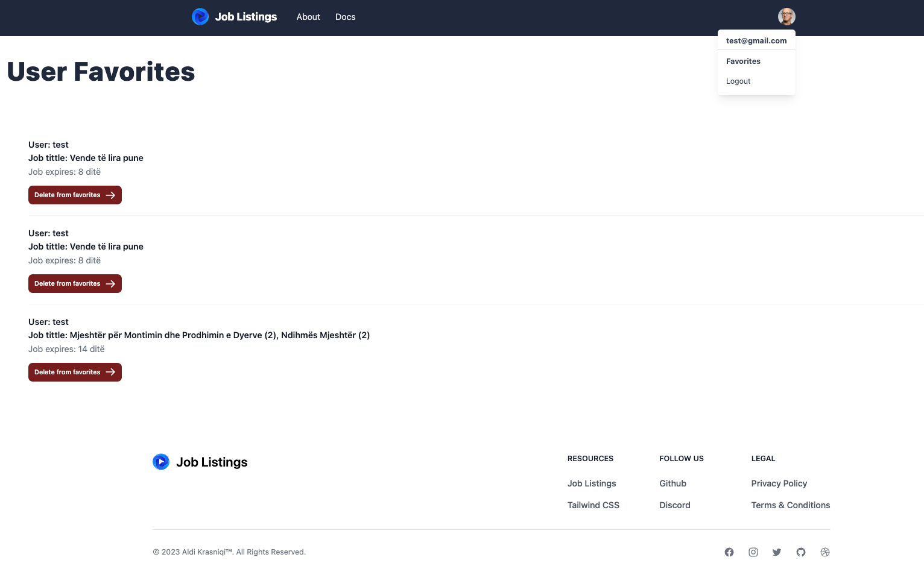Toggle the user avatar dropdown menu
The height and width of the screenshot is (563, 924).
pos(786,17)
